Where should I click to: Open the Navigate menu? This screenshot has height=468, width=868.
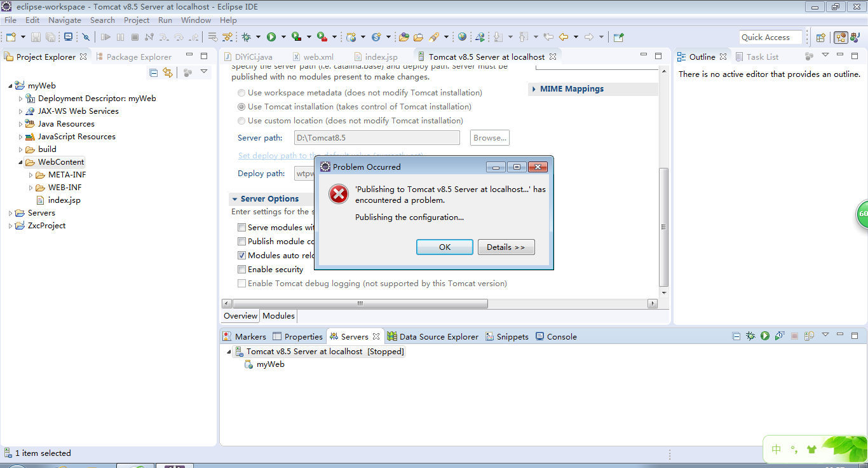65,20
